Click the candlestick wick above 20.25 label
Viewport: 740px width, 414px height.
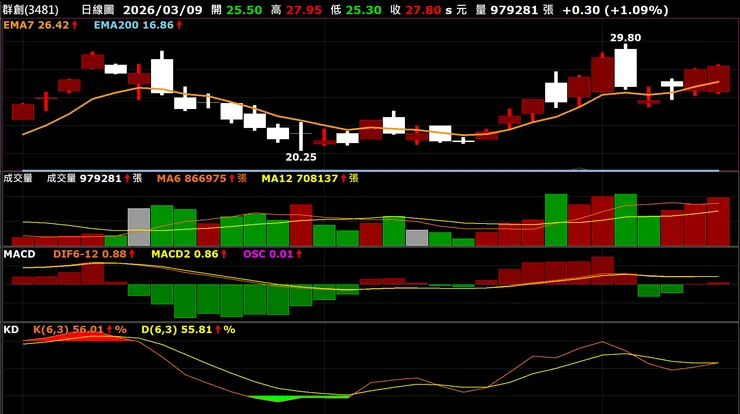pyautogui.click(x=301, y=136)
